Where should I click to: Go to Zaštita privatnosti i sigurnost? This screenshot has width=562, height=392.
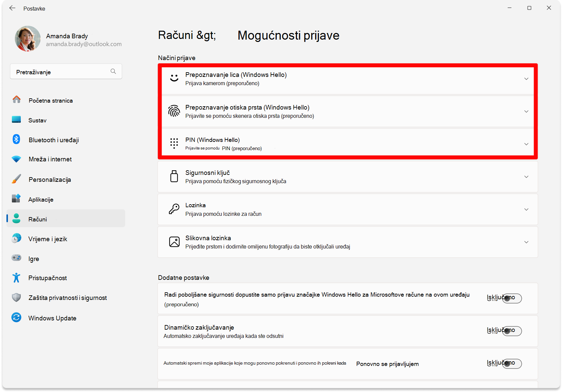[x=66, y=298]
